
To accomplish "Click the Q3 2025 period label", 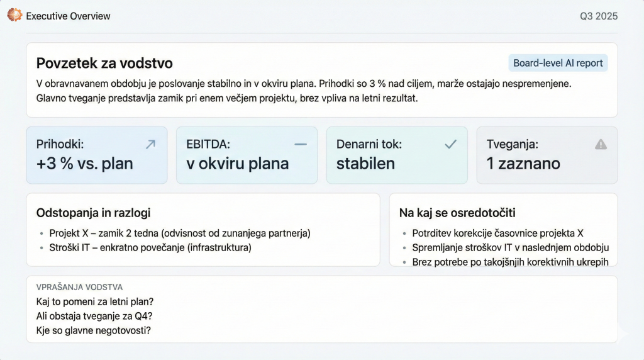I will point(599,16).
